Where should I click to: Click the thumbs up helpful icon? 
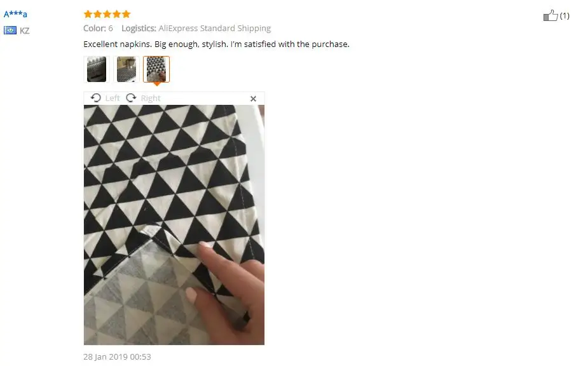point(550,15)
